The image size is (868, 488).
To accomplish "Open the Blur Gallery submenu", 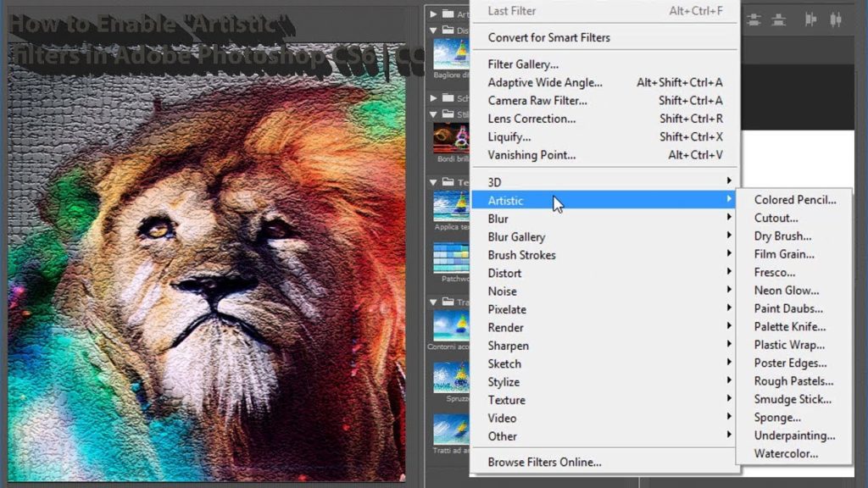I will (604, 237).
